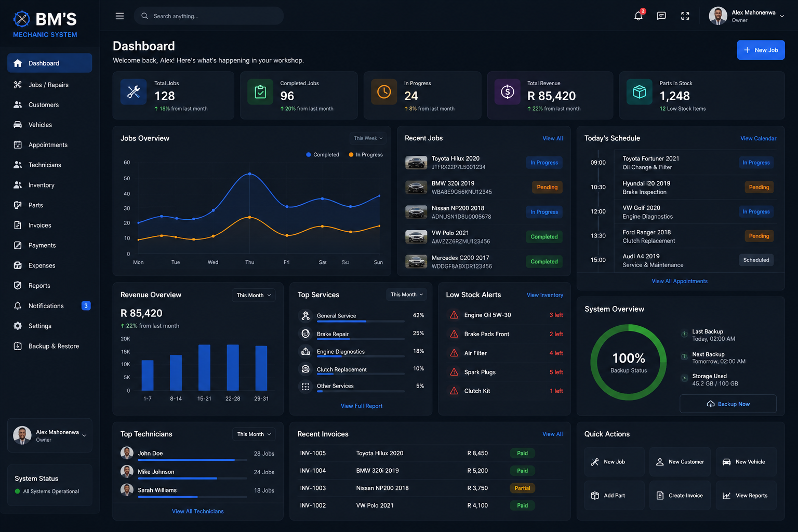Toggle fullscreen mode icon
The height and width of the screenshot is (532, 798).
685,16
